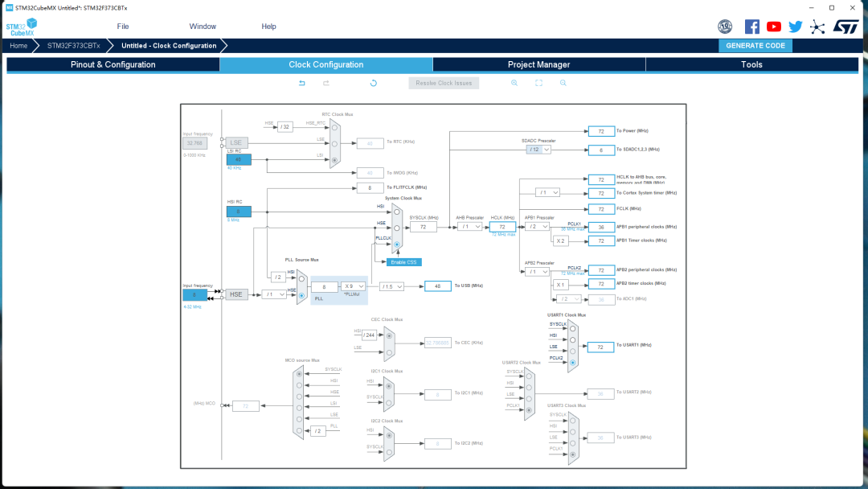The image size is (868, 489).
Task: Click the SYSCLK (MHz) value box
Action: (x=424, y=227)
